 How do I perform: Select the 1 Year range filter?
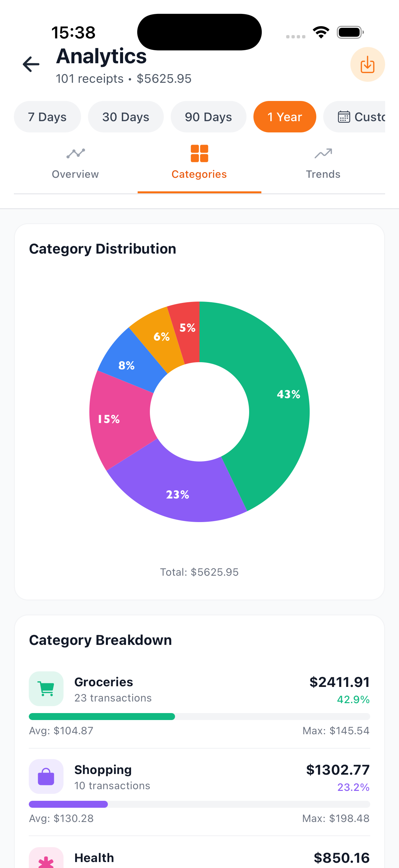(285, 117)
